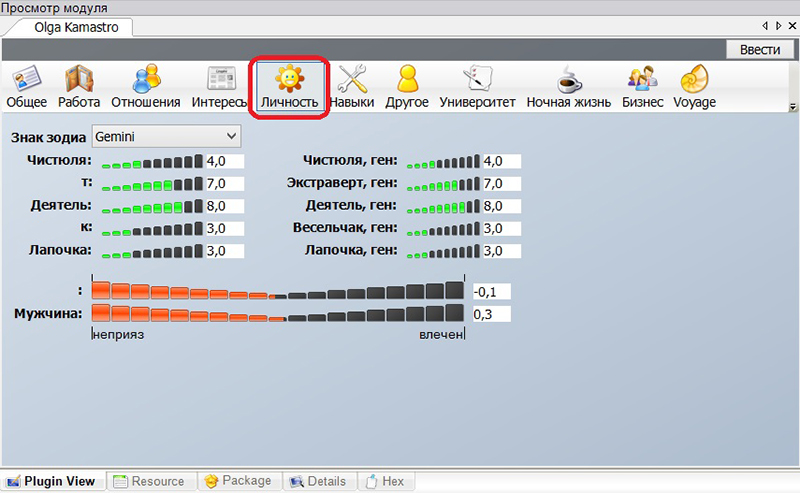Open the Работа briefcase icon
Image resolution: width=800 pixels, height=493 pixels.
[x=79, y=79]
